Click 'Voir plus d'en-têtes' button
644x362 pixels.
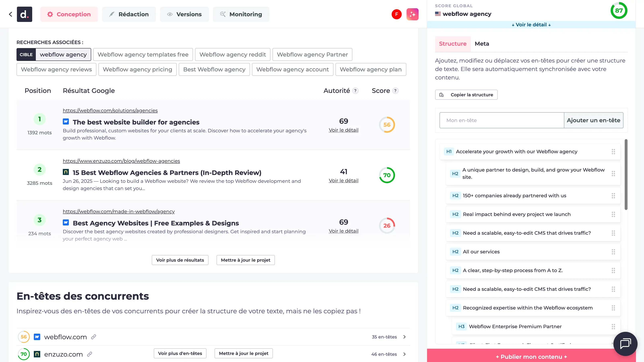pos(180,354)
